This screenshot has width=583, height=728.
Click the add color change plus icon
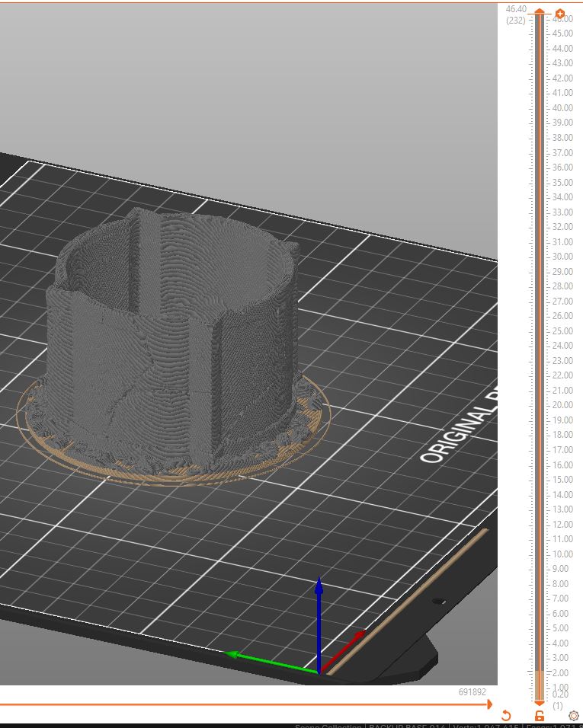pos(560,14)
